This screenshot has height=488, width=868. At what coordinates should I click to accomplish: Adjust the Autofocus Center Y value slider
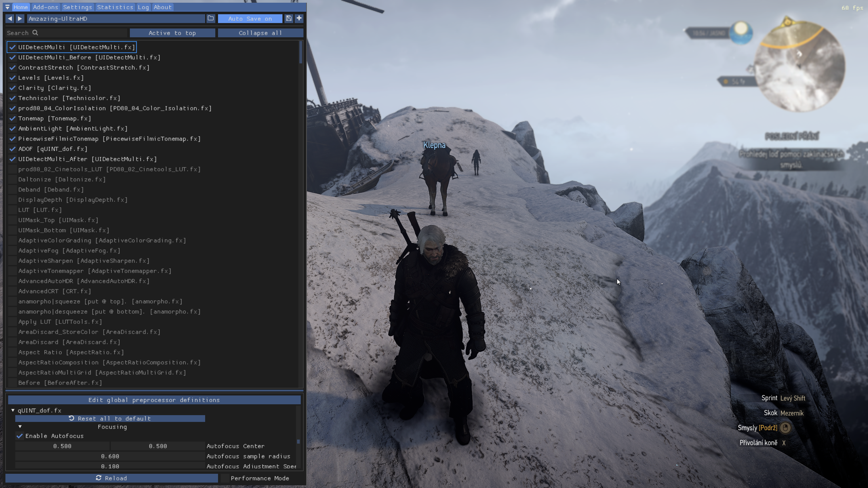pos(158,446)
